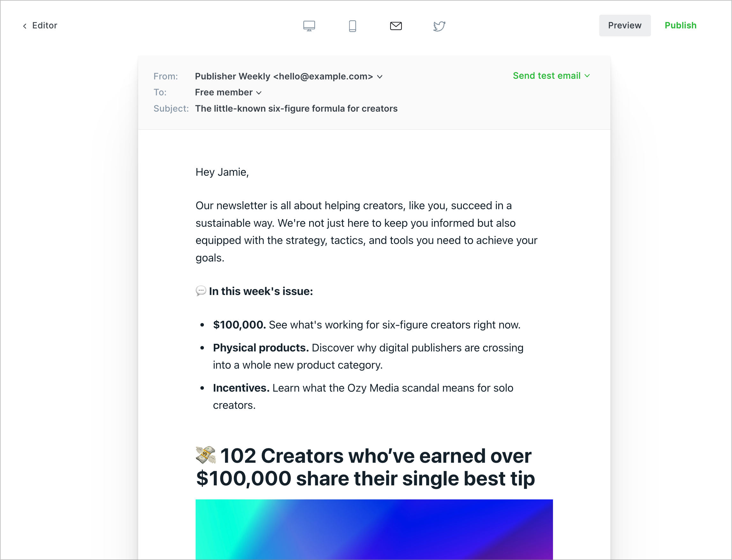Select the Editor menu item

point(40,25)
